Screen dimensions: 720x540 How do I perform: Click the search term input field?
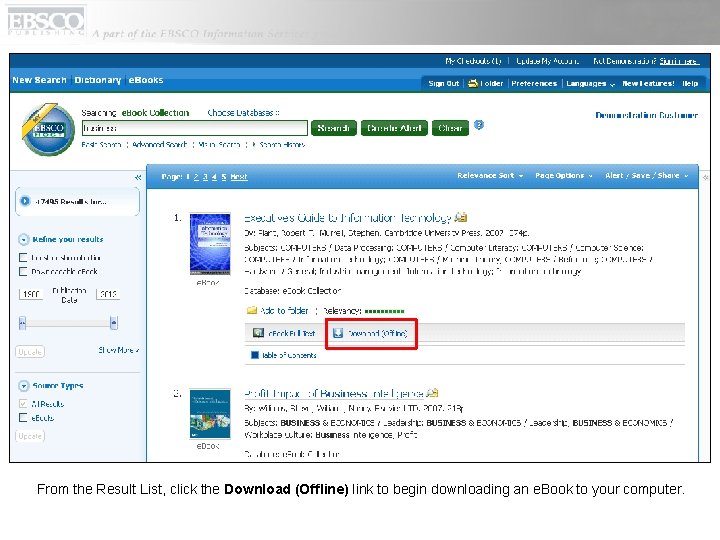tap(195, 128)
